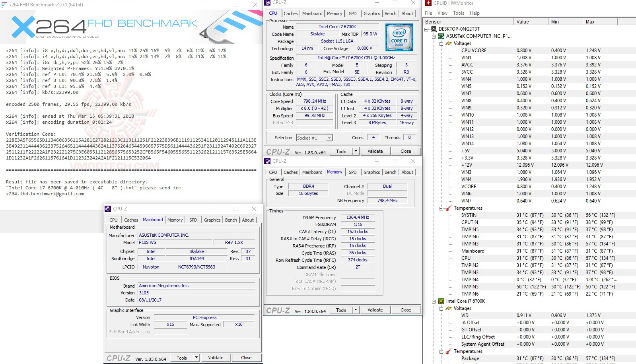Image resolution: width=636 pixels, height=364 pixels.
Task: Collapse the DESKTOP-0NG2T3T tree node
Action: coord(426,29)
